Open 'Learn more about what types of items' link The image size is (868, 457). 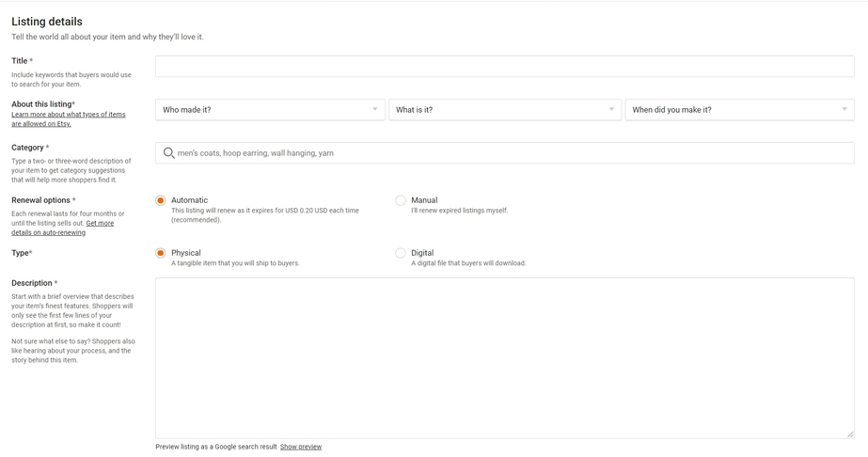69,119
